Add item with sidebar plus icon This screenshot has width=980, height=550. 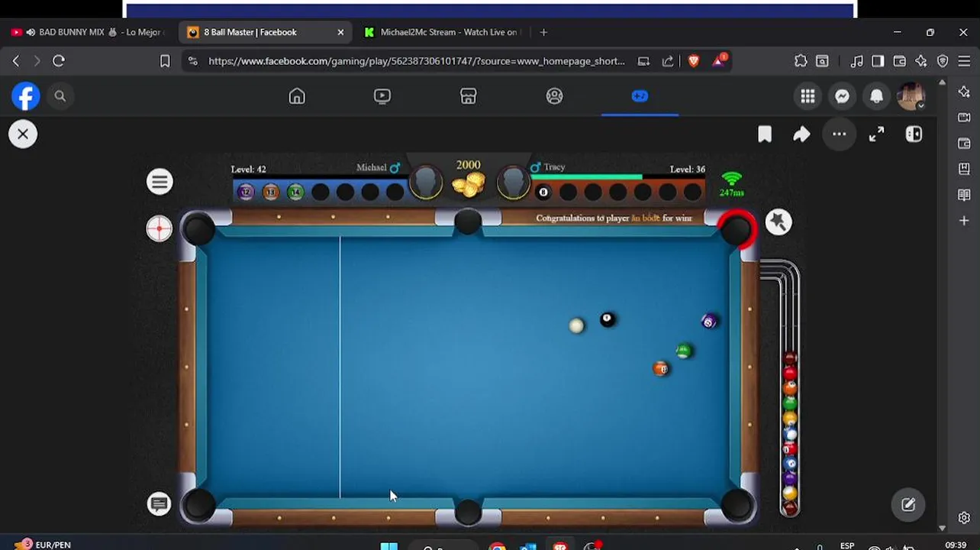(964, 221)
